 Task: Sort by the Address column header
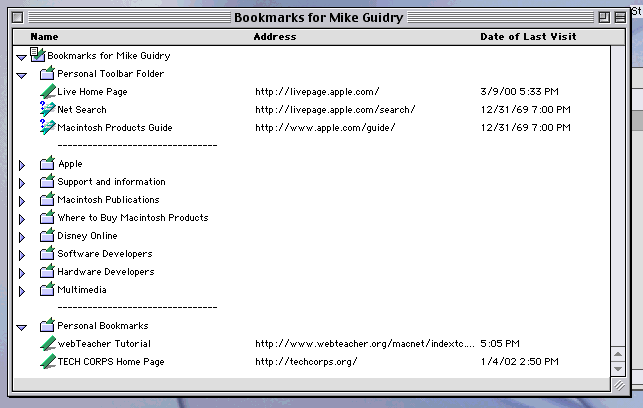[x=275, y=37]
